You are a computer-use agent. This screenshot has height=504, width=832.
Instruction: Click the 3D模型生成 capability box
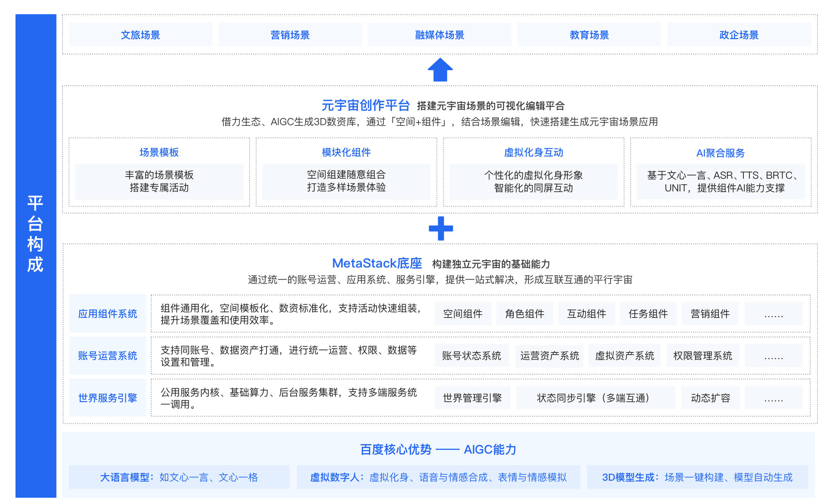(x=697, y=477)
